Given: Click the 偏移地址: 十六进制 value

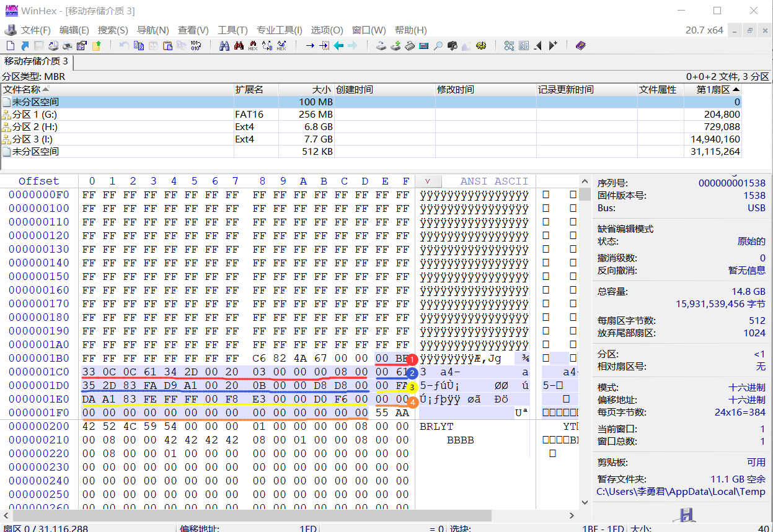Looking at the screenshot, I should click(747, 400).
